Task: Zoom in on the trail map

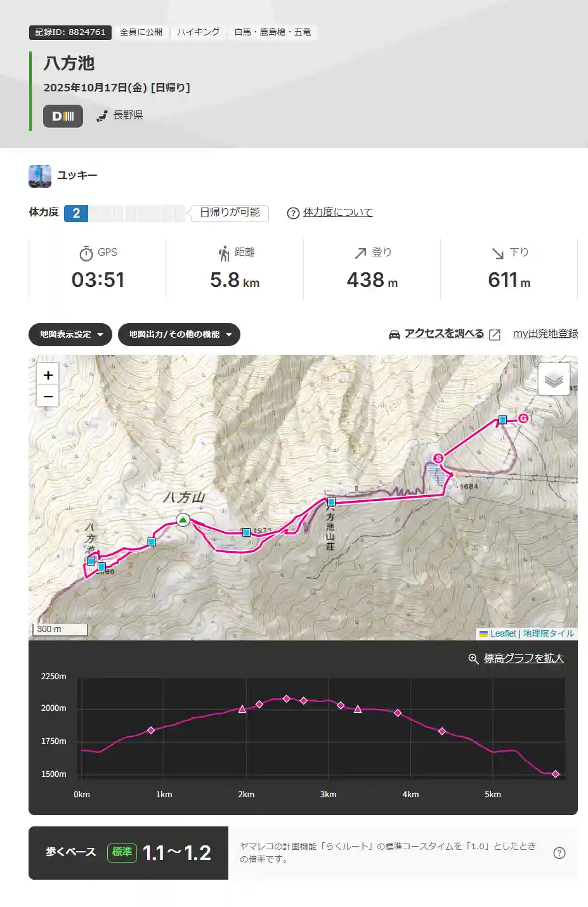Action: coord(48,375)
